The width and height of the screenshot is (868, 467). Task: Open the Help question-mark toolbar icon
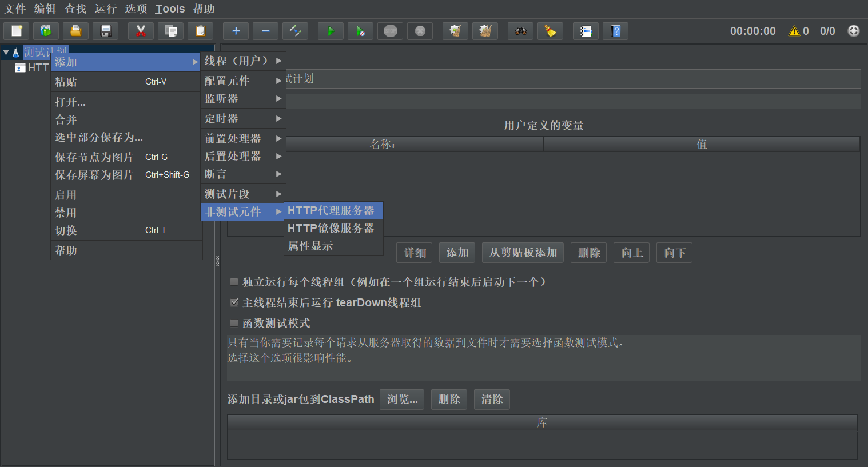pyautogui.click(x=616, y=31)
